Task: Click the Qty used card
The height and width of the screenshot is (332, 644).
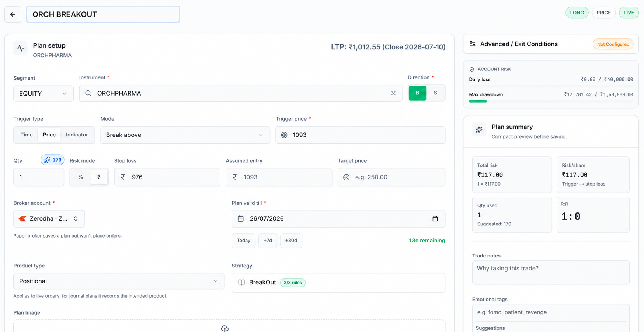Action: 512,215
